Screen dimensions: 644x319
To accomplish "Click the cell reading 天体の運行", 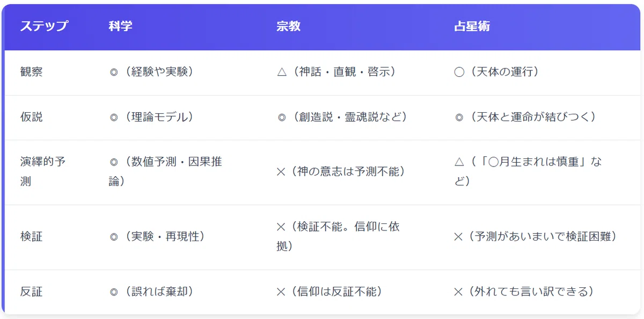I will [496, 72].
